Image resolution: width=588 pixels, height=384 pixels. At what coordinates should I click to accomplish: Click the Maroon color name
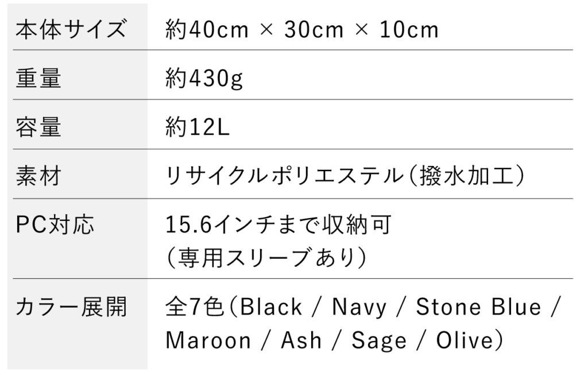point(208,341)
